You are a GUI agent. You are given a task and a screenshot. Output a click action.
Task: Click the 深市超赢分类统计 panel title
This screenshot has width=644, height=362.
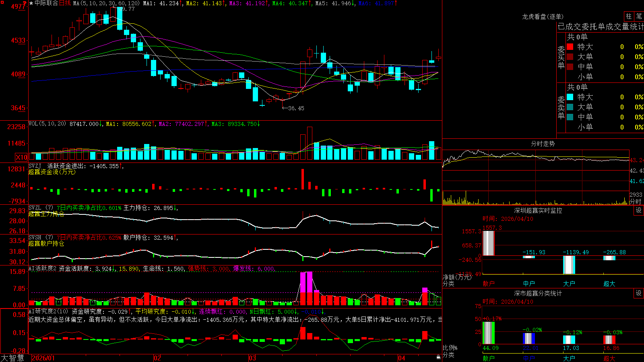coord(538,294)
